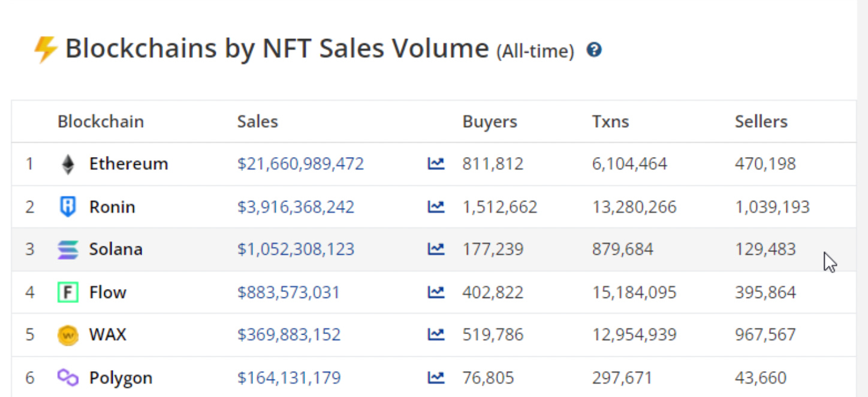Click the Flow logo icon
The width and height of the screenshot is (868, 397).
coord(68,292)
